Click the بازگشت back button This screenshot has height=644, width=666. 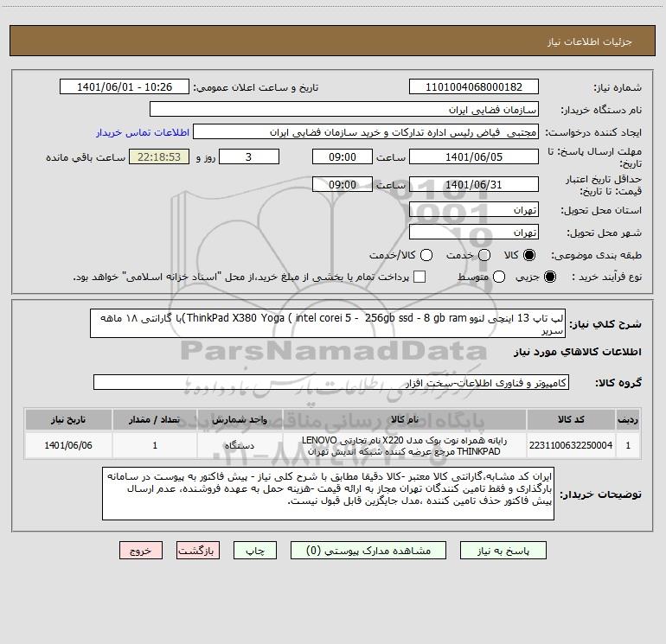click(x=198, y=551)
